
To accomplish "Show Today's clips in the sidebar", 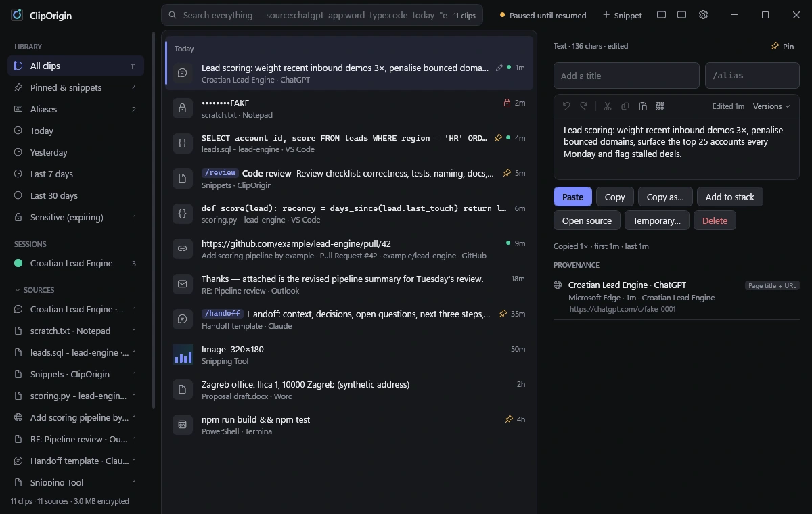I will click(x=76, y=131).
